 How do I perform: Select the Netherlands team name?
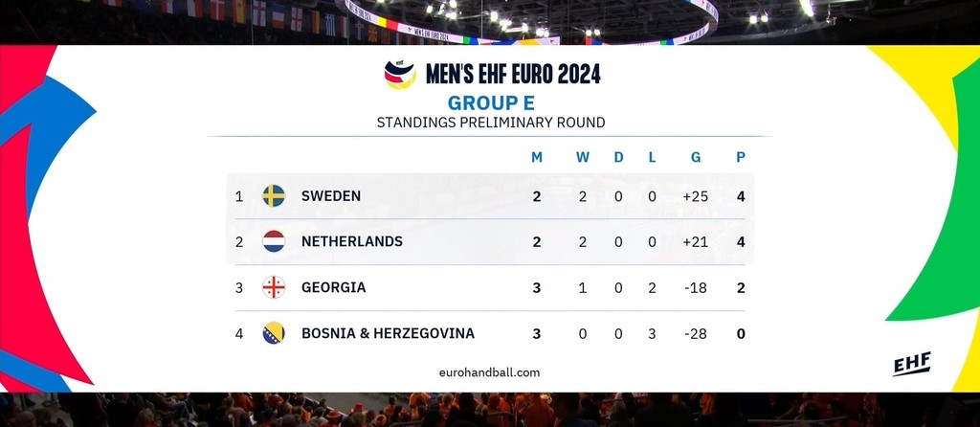click(351, 241)
